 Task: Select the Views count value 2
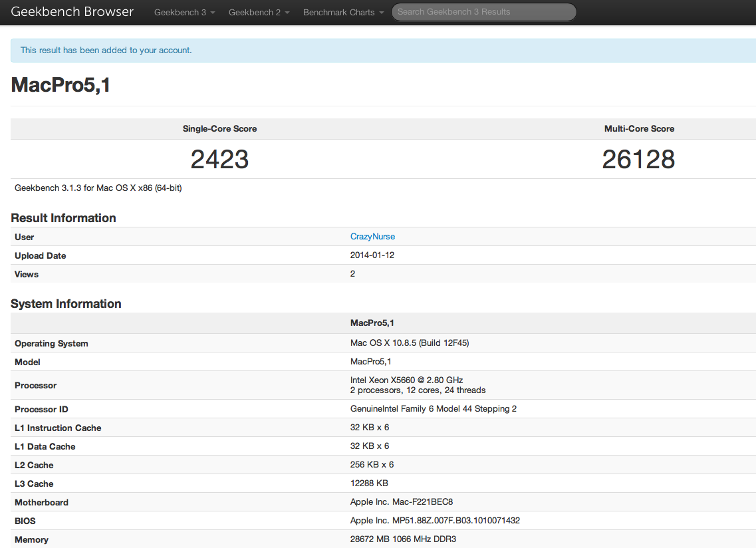[x=352, y=274]
